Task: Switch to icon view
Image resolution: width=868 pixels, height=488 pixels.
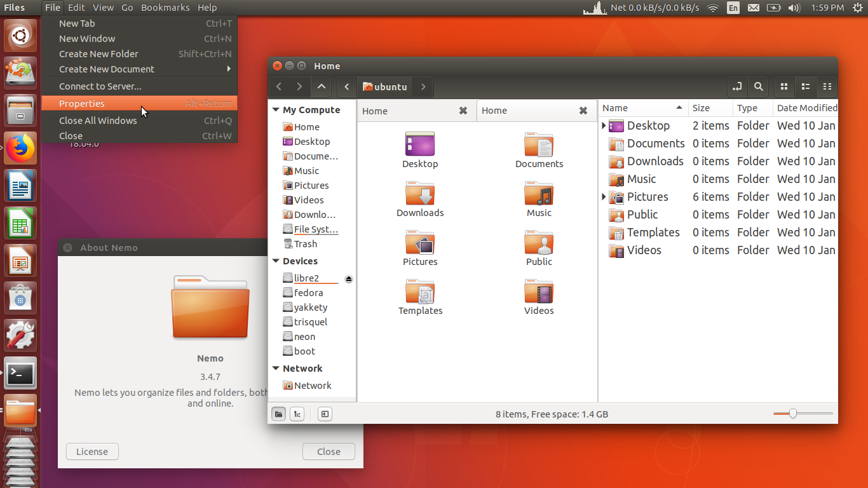Action: pyautogui.click(x=784, y=86)
